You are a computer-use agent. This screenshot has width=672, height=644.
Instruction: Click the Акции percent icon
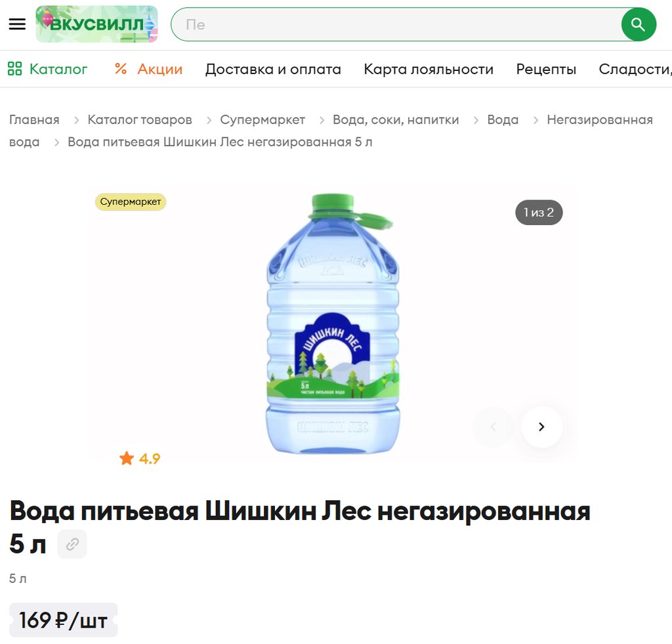tap(121, 69)
